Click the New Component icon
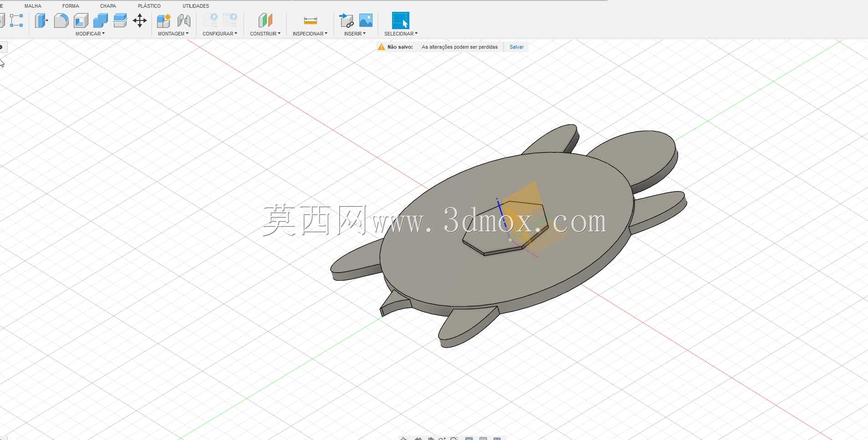The height and width of the screenshot is (440, 868). [x=164, y=20]
